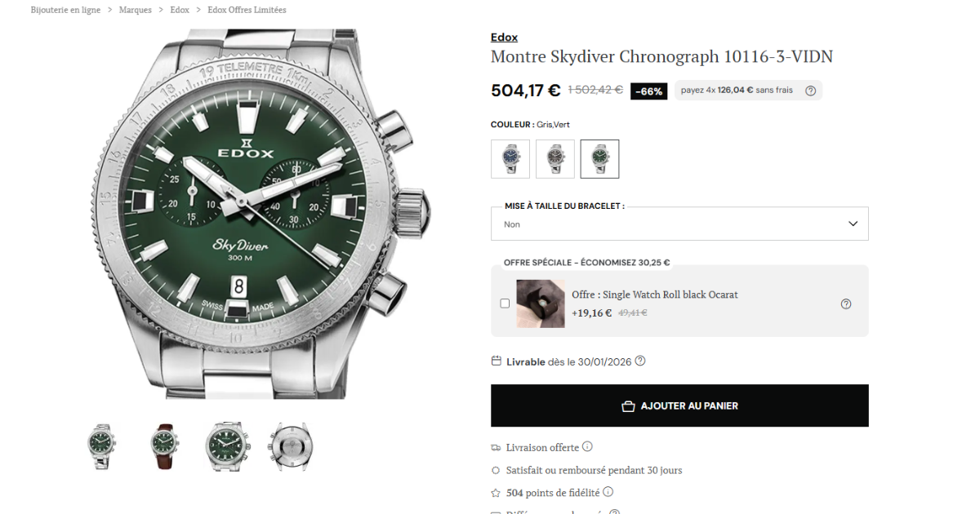Click the loyalty points info icon

608,492
